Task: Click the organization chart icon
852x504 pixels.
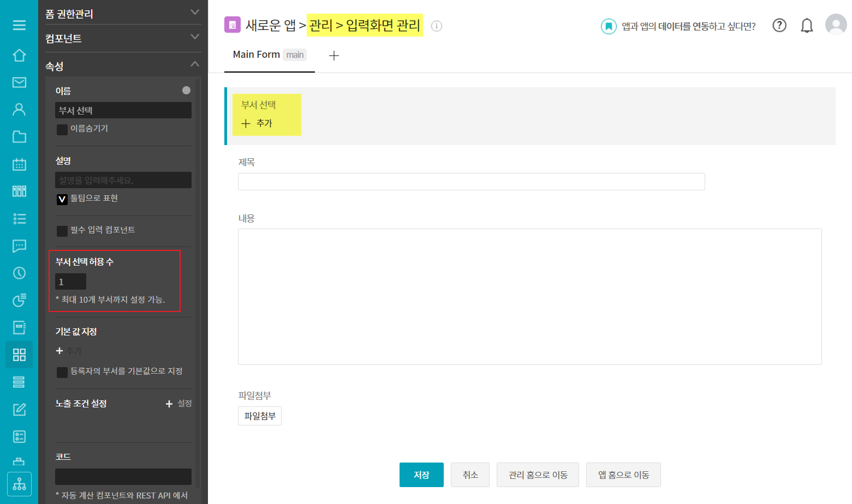Action: (x=19, y=484)
